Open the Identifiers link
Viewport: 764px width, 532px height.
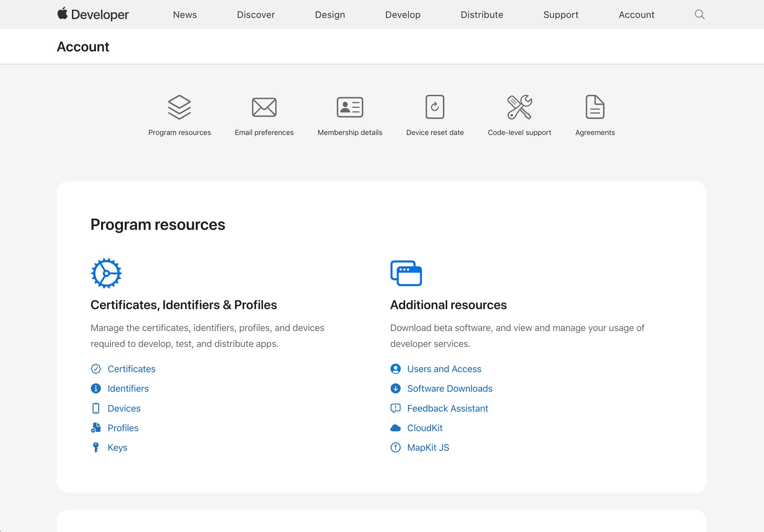pyautogui.click(x=128, y=388)
